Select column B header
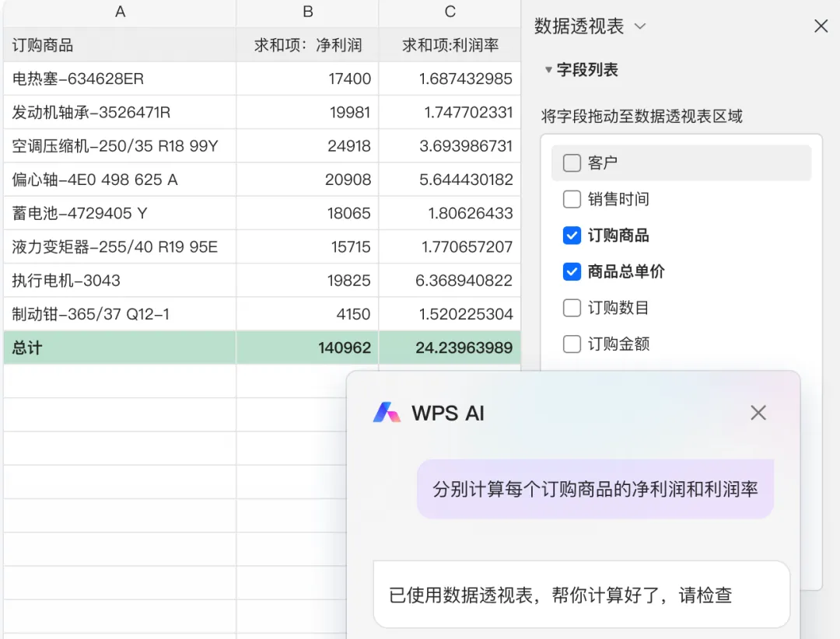 click(306, 12)
